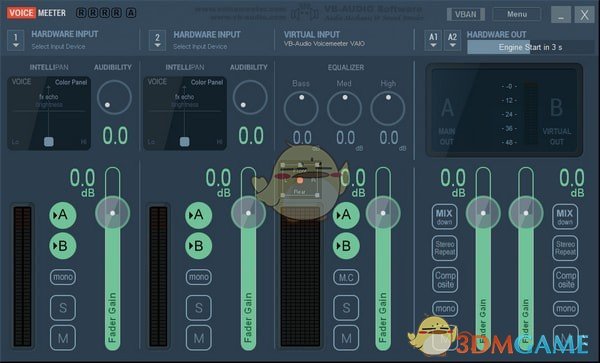This screenshot has height=363, width=600.
Task: Toggle M.C on Virtual Input
Action: 346,277
